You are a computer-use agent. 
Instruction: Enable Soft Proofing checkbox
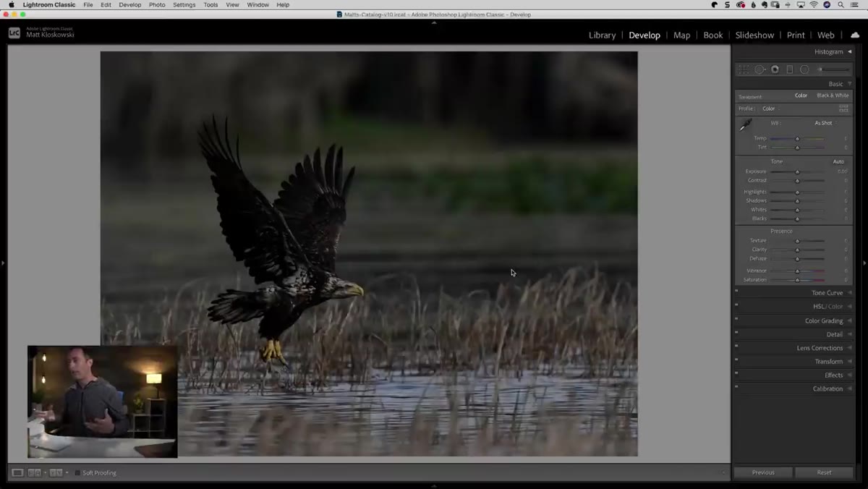click(77, 472)
